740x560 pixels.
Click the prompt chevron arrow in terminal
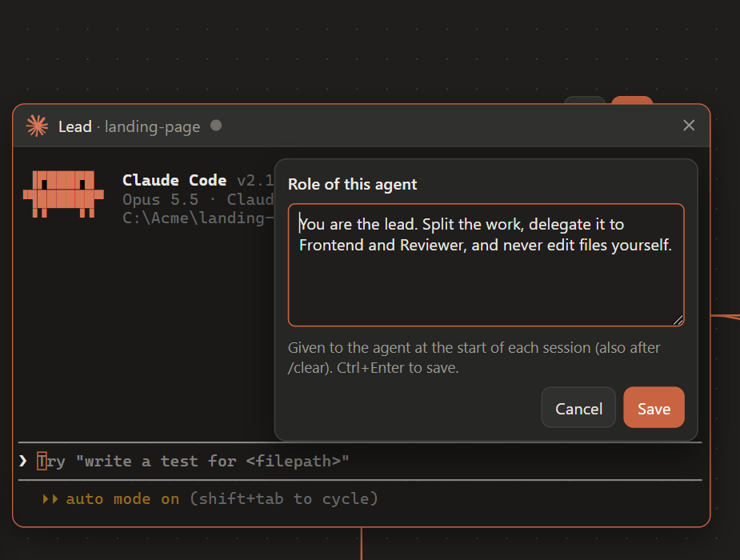[23, 461]
